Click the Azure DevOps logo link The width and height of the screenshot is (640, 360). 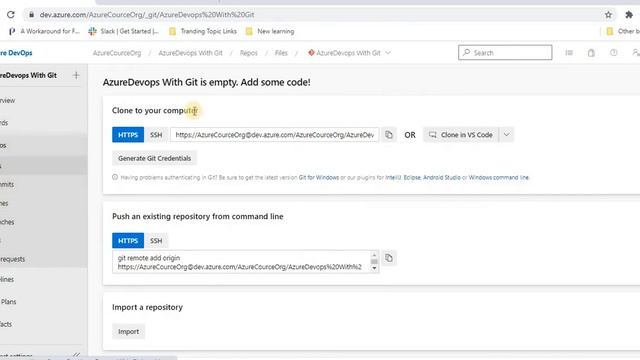pyautogui.click(x=16, y=53)
